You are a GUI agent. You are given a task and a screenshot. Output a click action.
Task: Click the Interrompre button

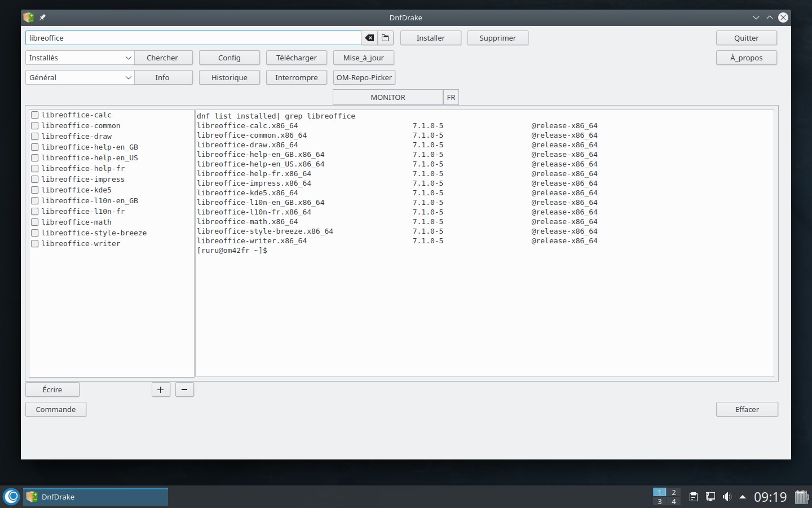(x=297, y=77)
